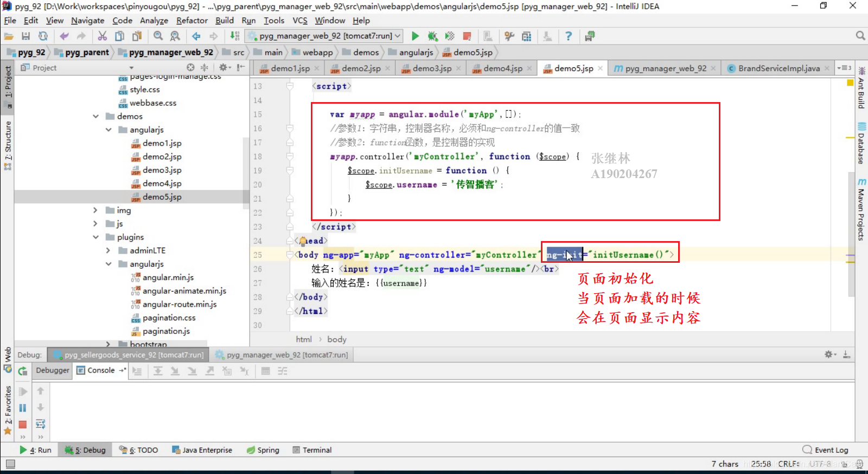Screen dimensions: 868x474
Task: Select angular.min.js in project tree
Action: [x=168, y=277]
